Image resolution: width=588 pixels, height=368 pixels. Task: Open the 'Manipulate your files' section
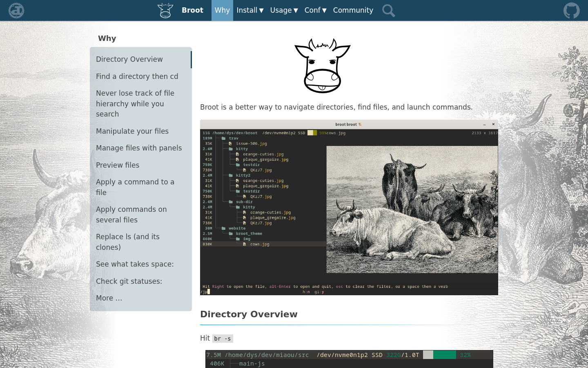(141, 131)
